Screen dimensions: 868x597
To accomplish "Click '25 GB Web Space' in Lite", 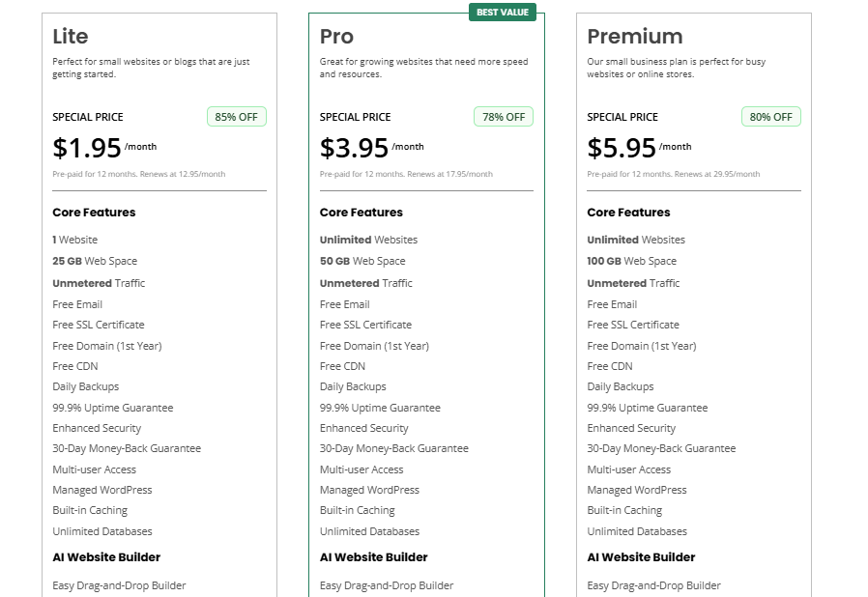I will (95, 261).
